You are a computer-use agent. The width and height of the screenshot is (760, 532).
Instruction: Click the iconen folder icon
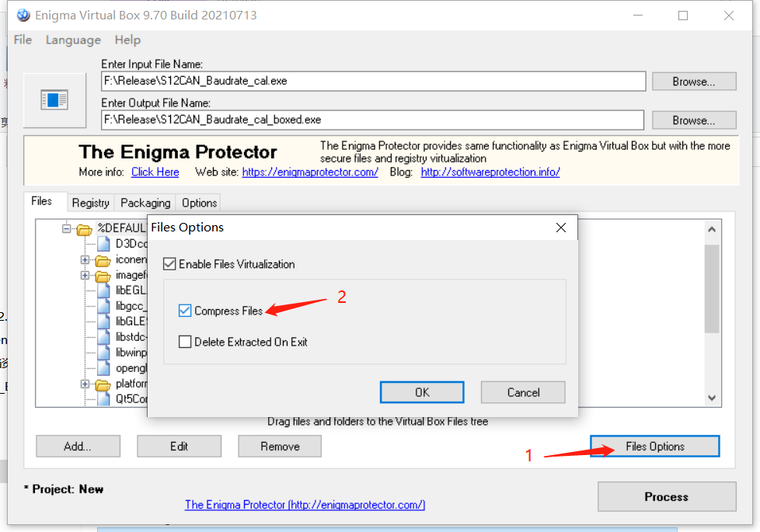[x=103, y=260]
